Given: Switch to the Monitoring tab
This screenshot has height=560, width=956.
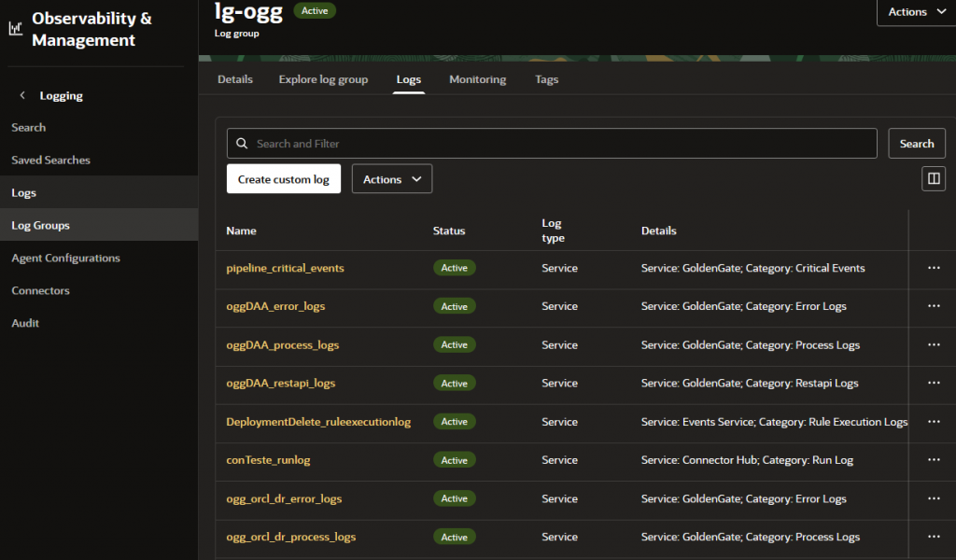Looking at the screenshot, I should click(x=477, y=79).
